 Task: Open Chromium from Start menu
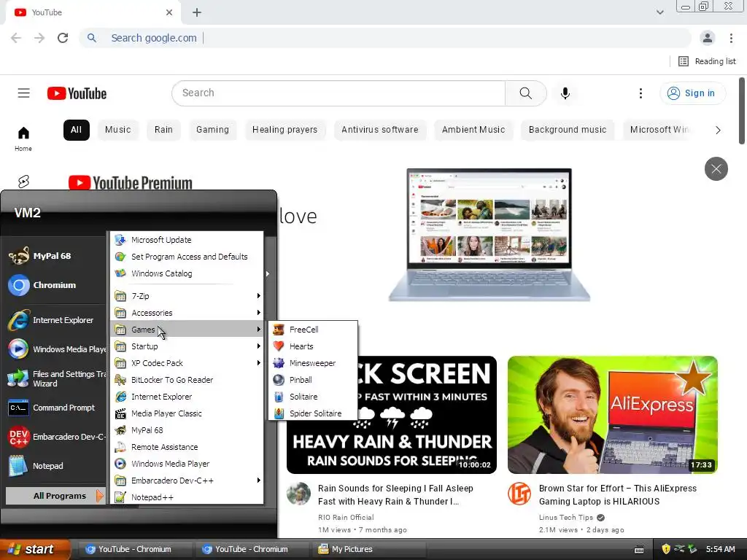point(55,285)
